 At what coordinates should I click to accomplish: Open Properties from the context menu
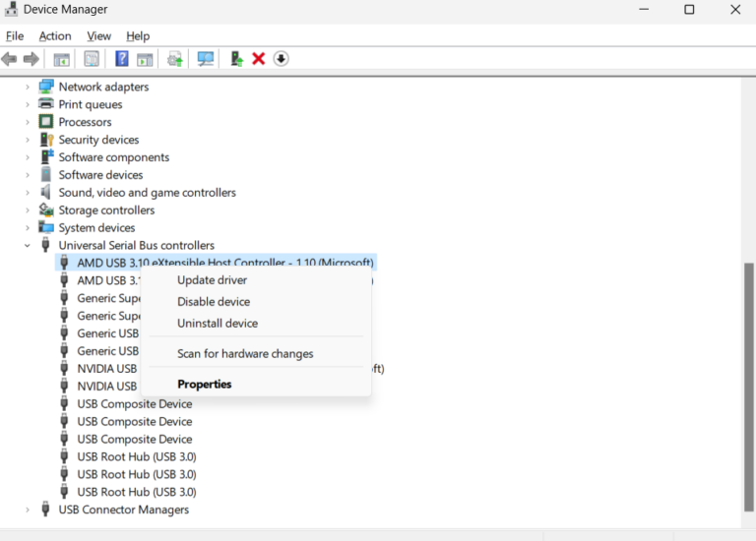coord(204,384)
